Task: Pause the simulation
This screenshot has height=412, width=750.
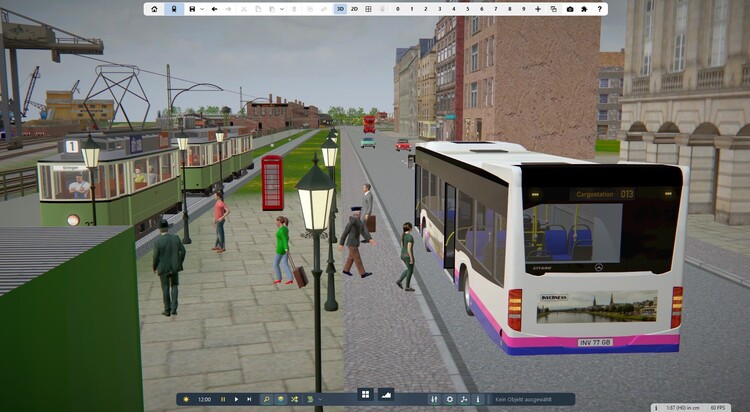Action: click(223, 399)
